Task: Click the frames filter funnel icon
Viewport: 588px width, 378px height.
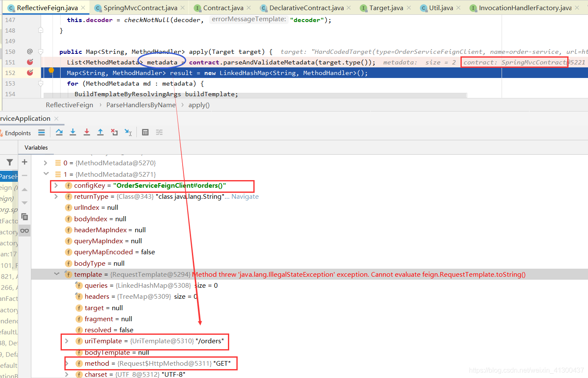Action: pos(9,162)
